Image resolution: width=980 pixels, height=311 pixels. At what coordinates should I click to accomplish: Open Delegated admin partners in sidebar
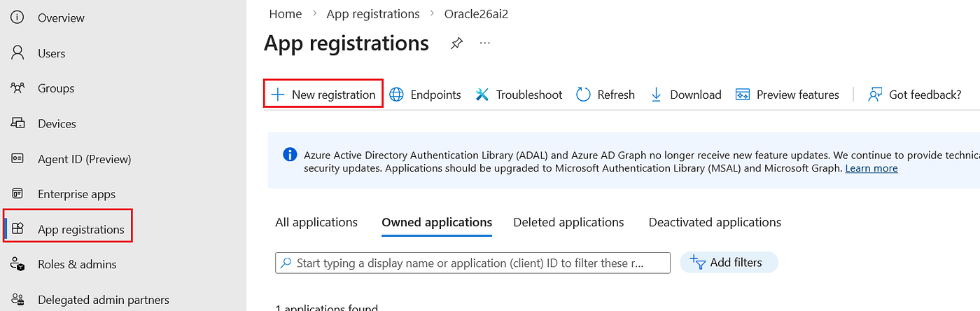click(104, 300)
